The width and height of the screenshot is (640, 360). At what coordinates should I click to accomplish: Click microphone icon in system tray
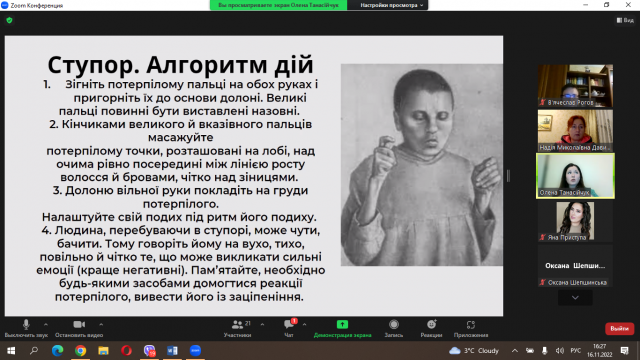(x=544, y=351)
